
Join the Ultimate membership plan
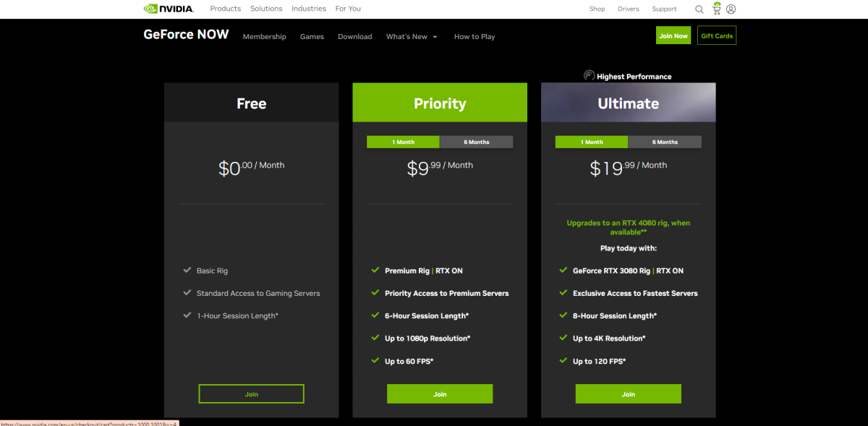(x=628, y=393)
